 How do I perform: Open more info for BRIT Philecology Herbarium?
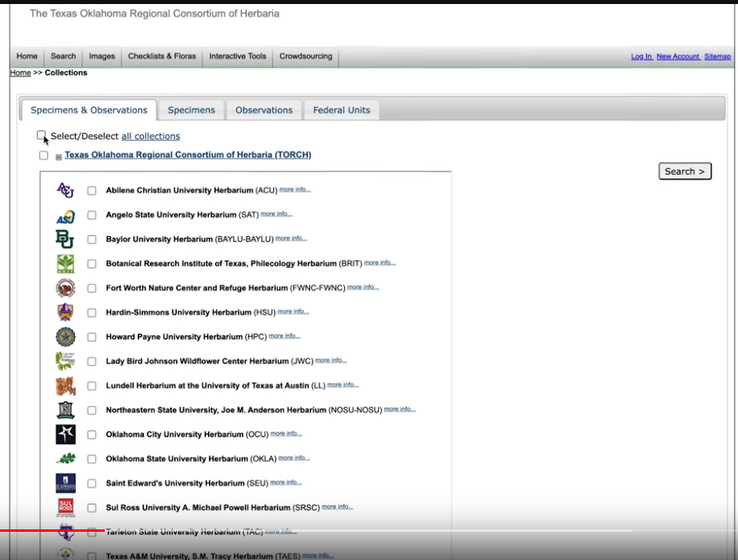(x=379, y=263)
